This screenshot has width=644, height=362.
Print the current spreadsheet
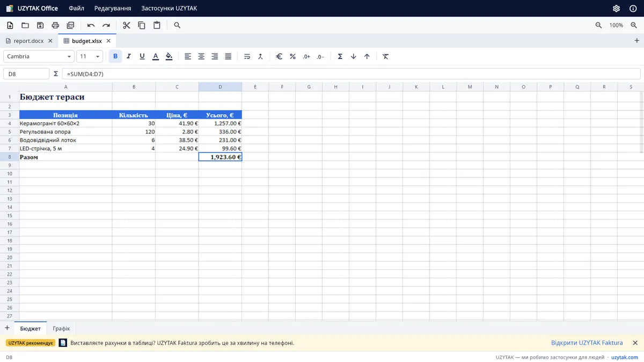pyautogui.click(x=55, y=25)
